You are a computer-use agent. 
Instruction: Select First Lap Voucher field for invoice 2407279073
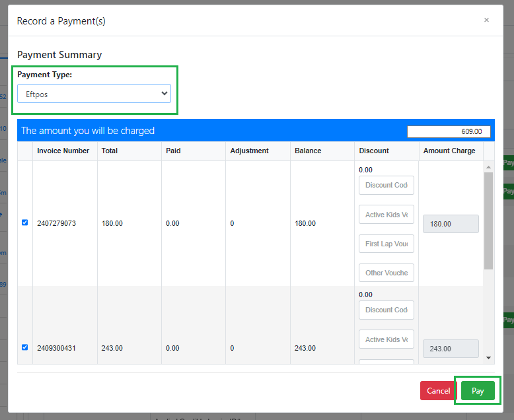pyautogui.click(x=386, y=244)
